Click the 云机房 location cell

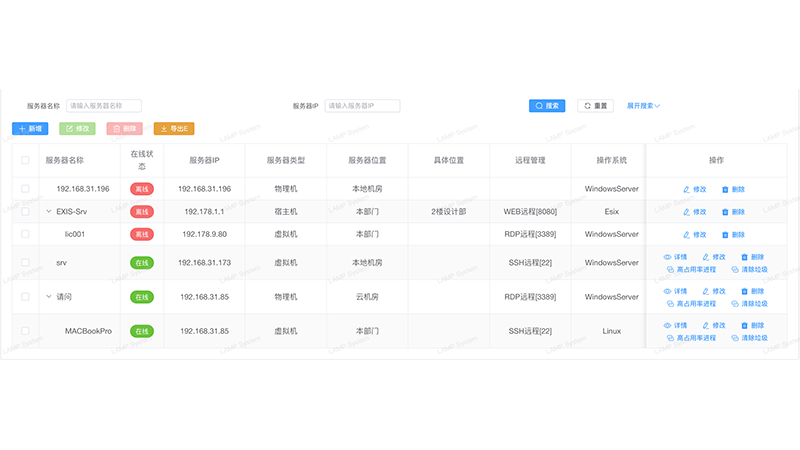367,296
